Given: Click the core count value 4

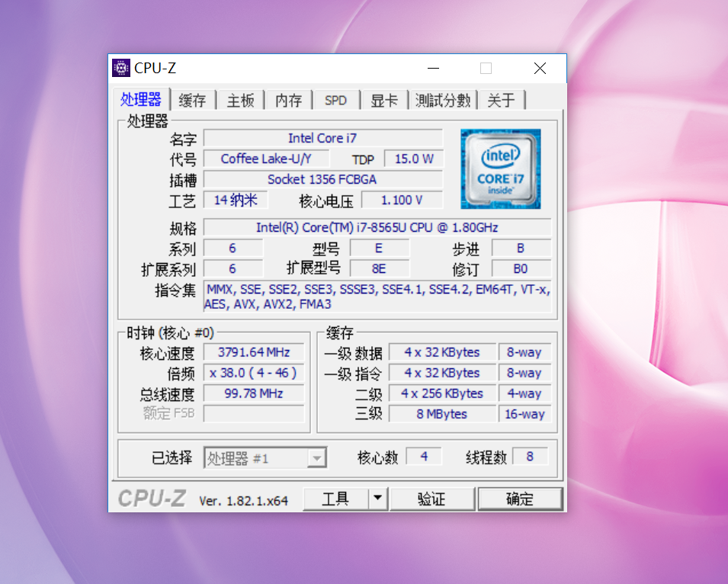Looking at the screenshot, I should tap(424, 457).
